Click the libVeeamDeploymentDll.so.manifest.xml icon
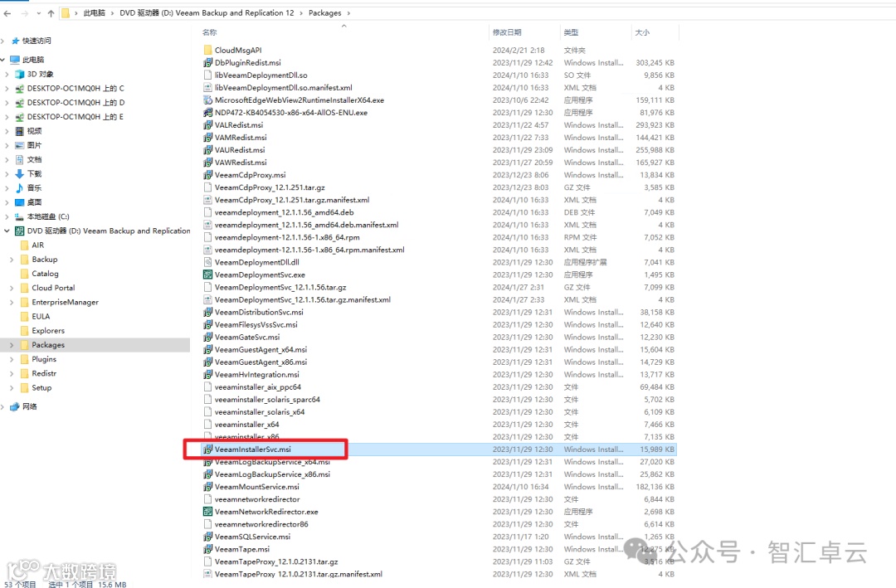 pyautogui.click(x=208, y=88)
